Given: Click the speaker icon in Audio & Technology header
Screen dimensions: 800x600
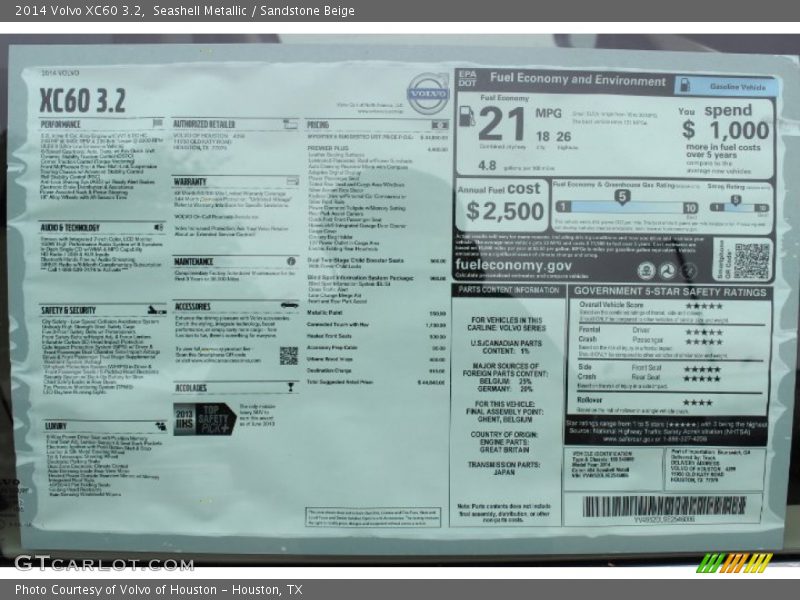Looking at the screenshot, I should click(159, 227).
